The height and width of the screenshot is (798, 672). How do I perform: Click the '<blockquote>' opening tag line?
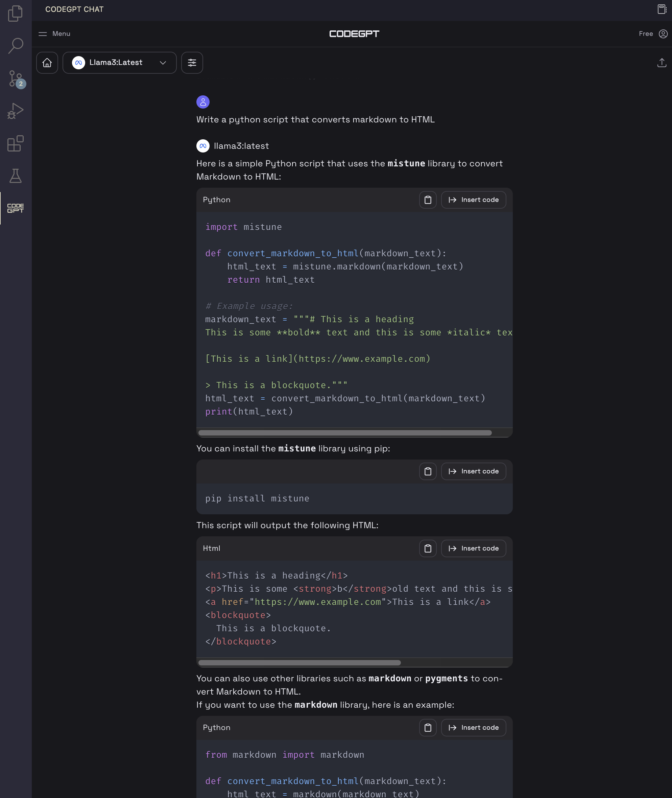(238, 615)
